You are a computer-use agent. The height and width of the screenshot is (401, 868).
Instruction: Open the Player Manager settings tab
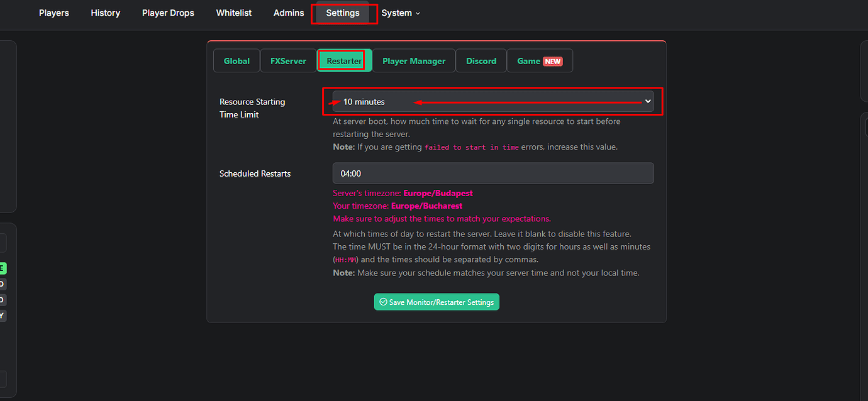(413, 60)
